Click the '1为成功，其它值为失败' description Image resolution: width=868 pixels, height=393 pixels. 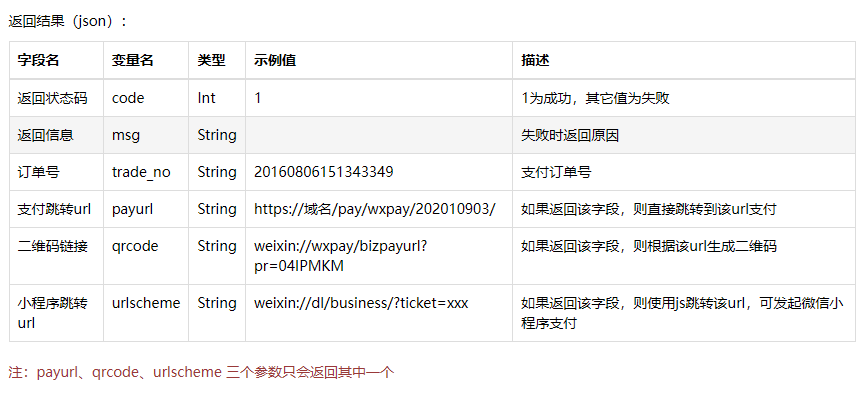595,98
